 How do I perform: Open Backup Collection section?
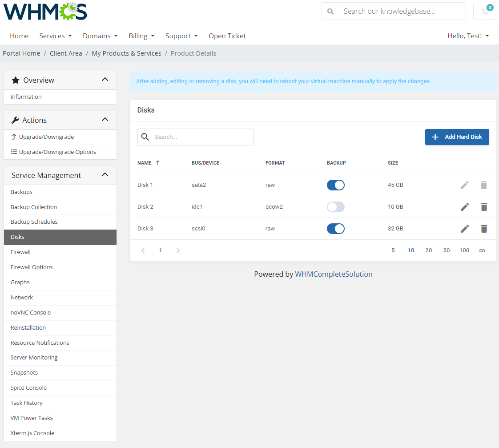point(60,207)
